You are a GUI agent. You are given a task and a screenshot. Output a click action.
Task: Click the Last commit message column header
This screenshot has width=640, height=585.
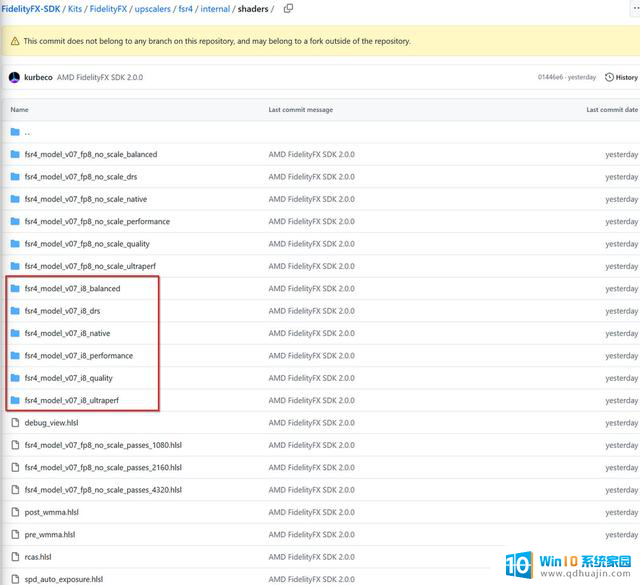click(x=301, y=109)
